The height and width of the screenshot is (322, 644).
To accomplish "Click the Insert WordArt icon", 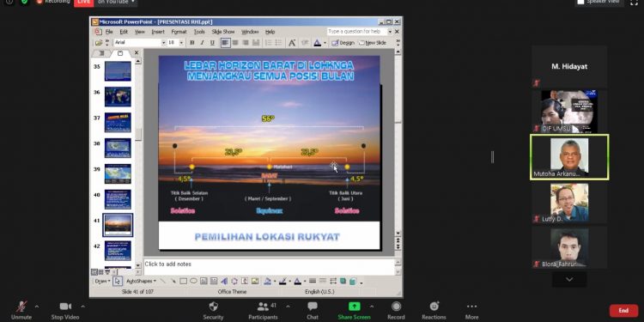I will pos(224,281).
